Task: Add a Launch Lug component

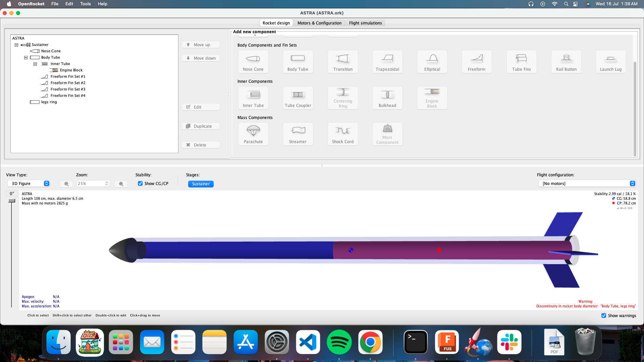Action: point(611,62)
